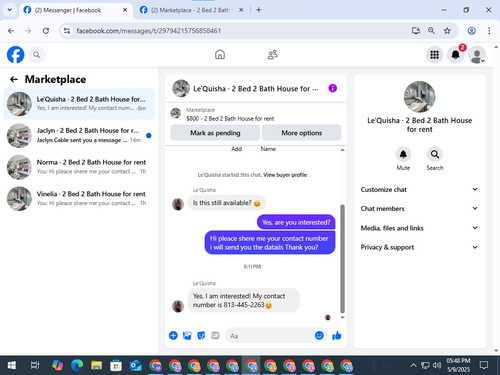Image resolution: width=500 pixels, height=375 pixels.
Task: Reload the page
Action: click(x=46, y=31)
